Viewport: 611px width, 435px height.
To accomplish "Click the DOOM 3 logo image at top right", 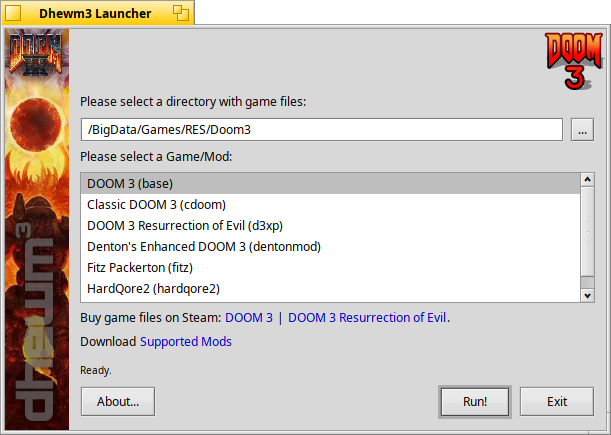I will pos(574,61).
